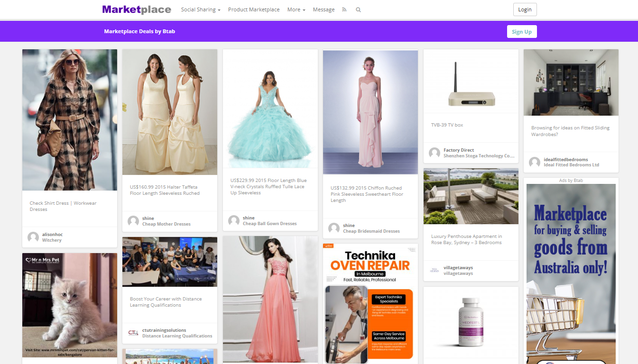Click Shenzhen Stoga Technology company link
638x364 pixels.
tap(479, 156)
